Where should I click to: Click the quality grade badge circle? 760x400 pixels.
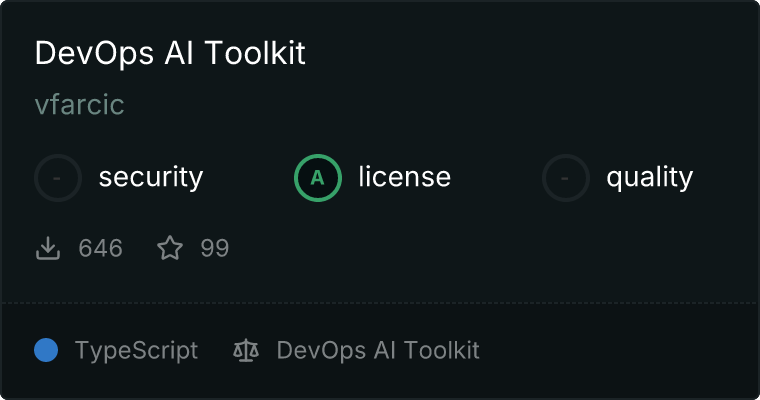[x=566, y=178]
